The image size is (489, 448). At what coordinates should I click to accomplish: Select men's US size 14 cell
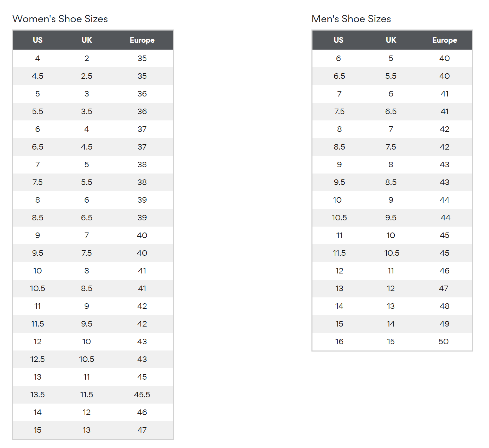[339, 306]
